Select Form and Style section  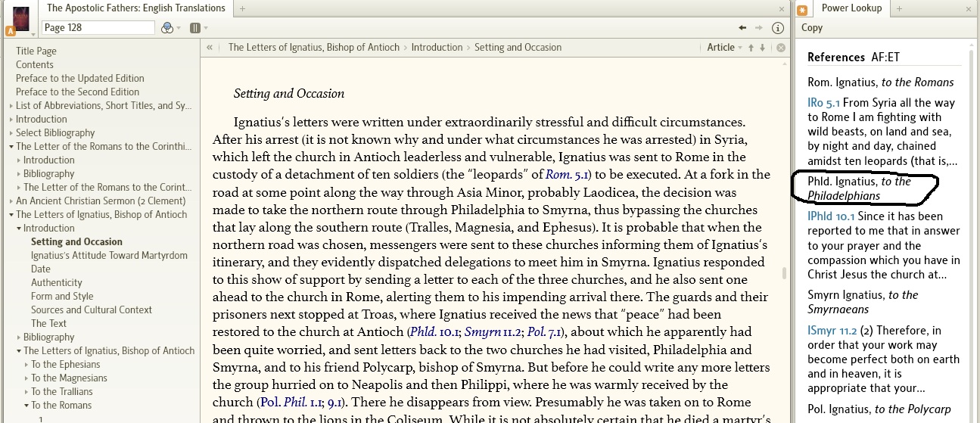(62, 297)
